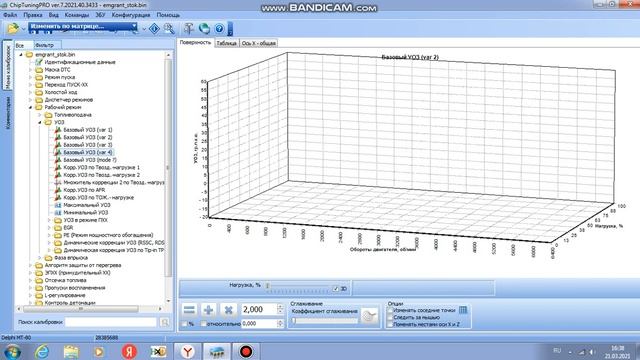
Task: Click the Bandicam record icon in taskbar
Action: [x=246, y=351]
